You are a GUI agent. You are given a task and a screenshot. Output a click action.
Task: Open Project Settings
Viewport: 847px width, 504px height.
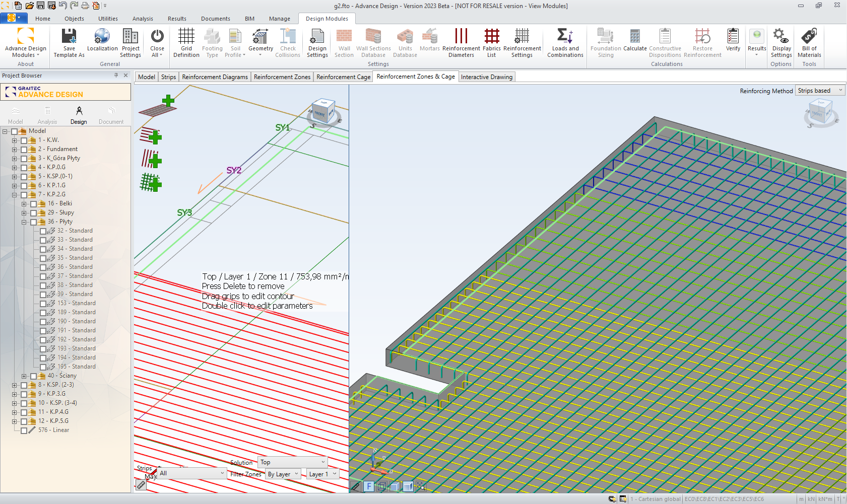click(131, 43)
